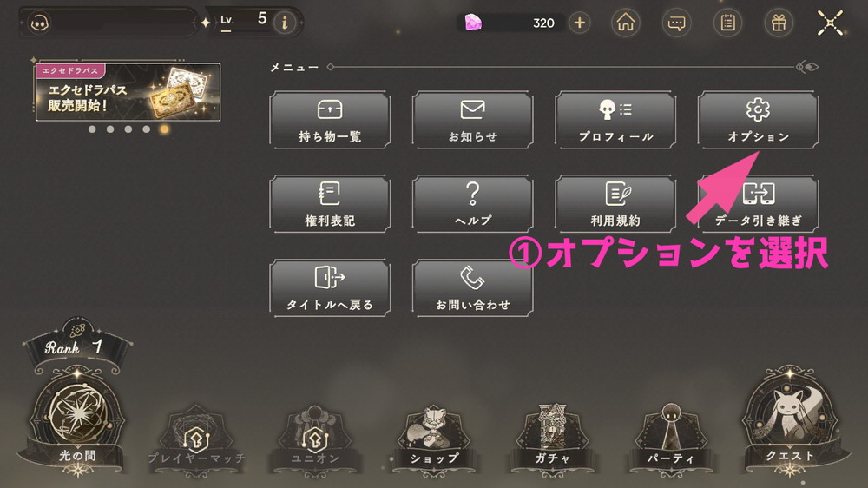Screen dimensions: 868x488
Task: Open the gift box present icon
Action: (x=779, y=23)
